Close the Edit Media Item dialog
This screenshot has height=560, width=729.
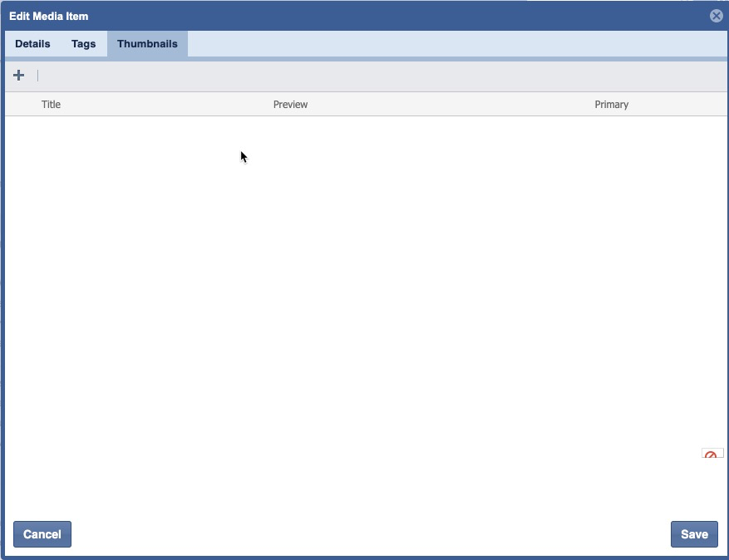tap(716, 16)
